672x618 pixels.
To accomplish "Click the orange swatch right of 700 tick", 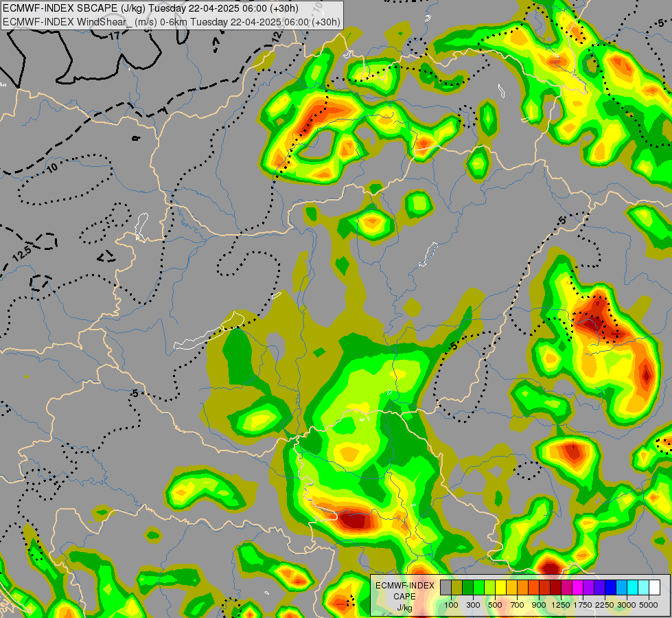I will pyautogui.click(x=522, y=587).
